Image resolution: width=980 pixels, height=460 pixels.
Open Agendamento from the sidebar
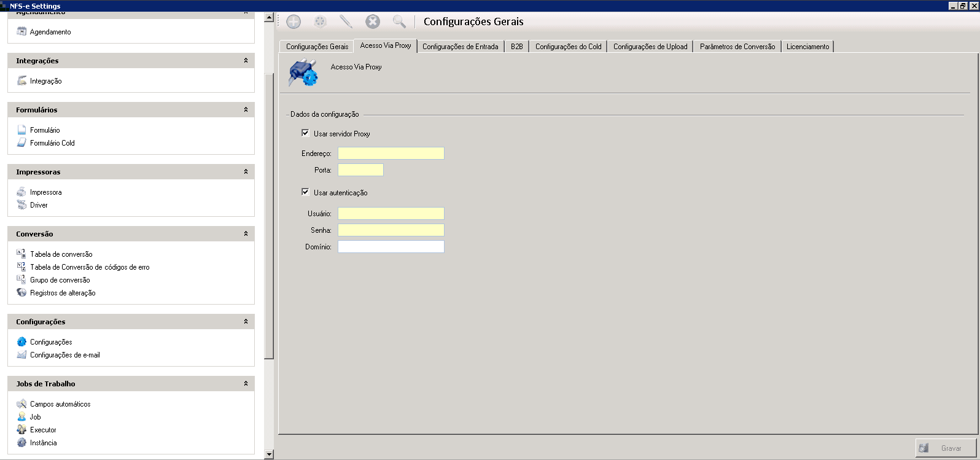50,32
